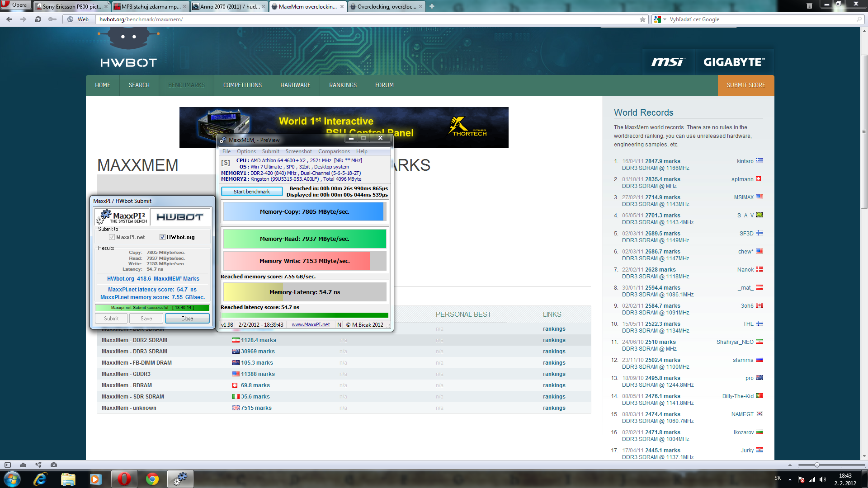The width and height of the screenshot is (868, 488).
Task: Go back with the browser back arrow
Action: 9,19
